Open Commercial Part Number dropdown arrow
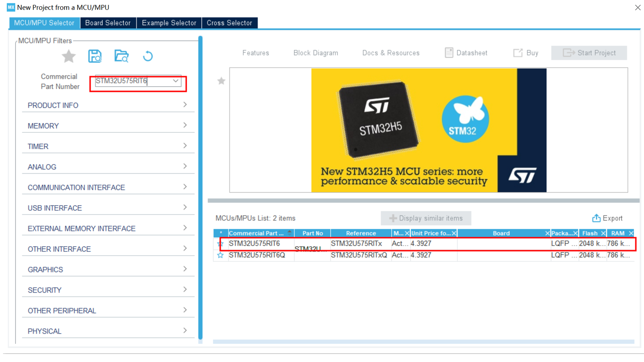The width and height of the screenshot is (644, 362). 176,81
